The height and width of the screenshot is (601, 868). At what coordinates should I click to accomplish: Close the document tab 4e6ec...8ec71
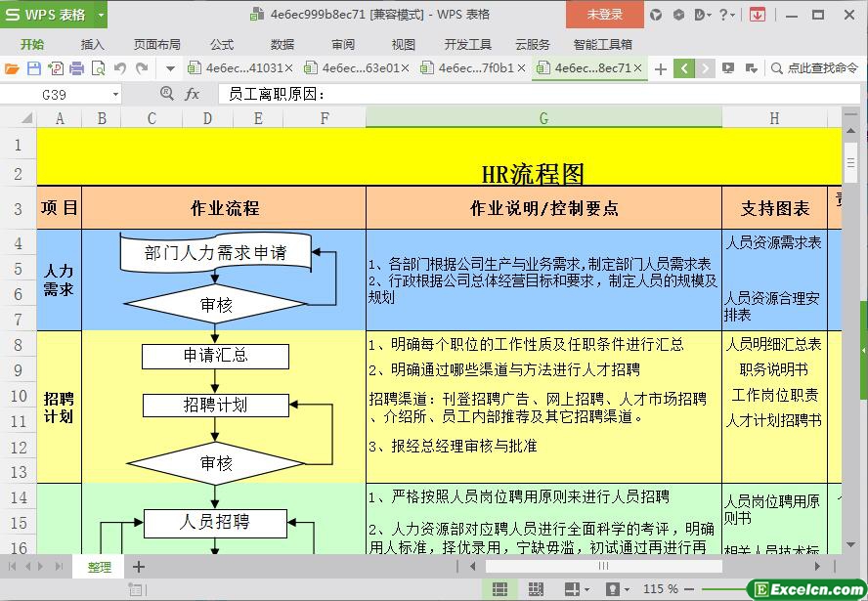tap(637, 68)
